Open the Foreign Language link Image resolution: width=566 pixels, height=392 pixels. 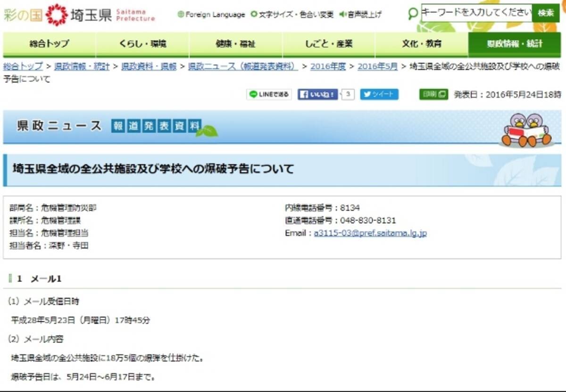click(211, 15)
